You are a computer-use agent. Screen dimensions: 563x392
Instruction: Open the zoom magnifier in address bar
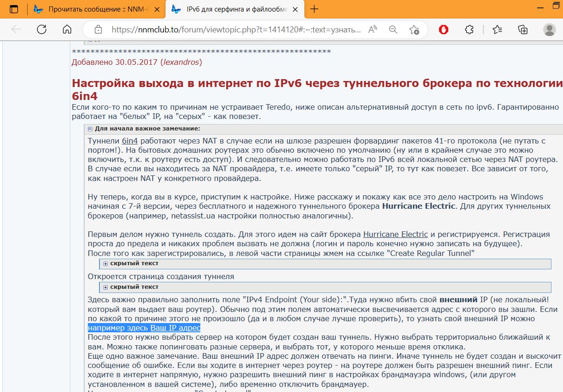click(393, 30)
